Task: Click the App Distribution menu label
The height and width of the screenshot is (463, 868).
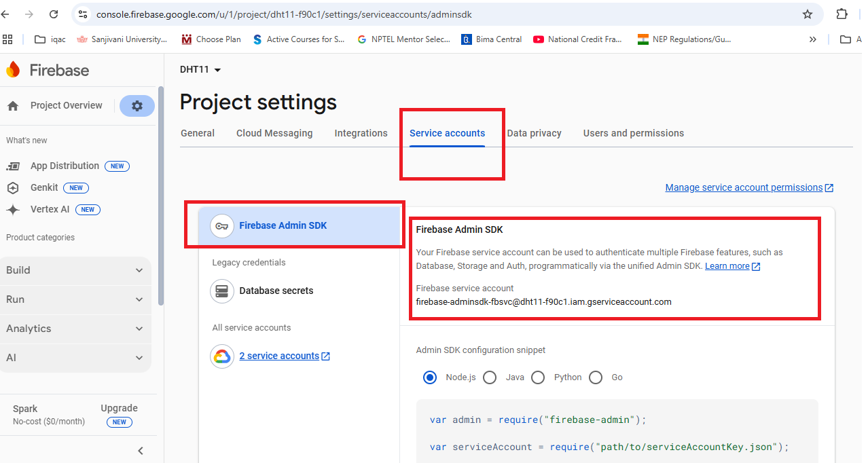Action: [x=65, y=166]
